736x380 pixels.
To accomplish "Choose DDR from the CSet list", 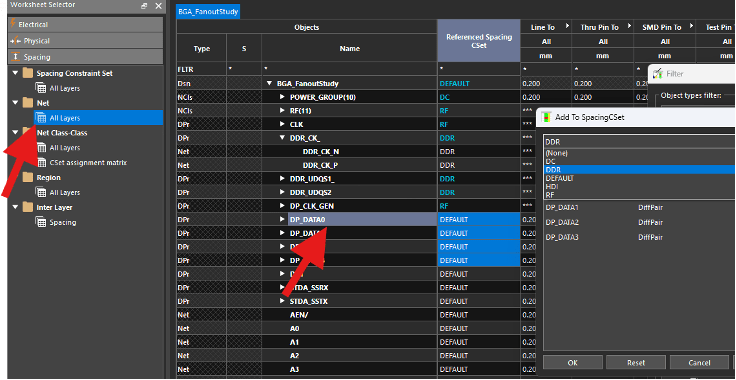I will pyautogui.click(x=638, y=170).
